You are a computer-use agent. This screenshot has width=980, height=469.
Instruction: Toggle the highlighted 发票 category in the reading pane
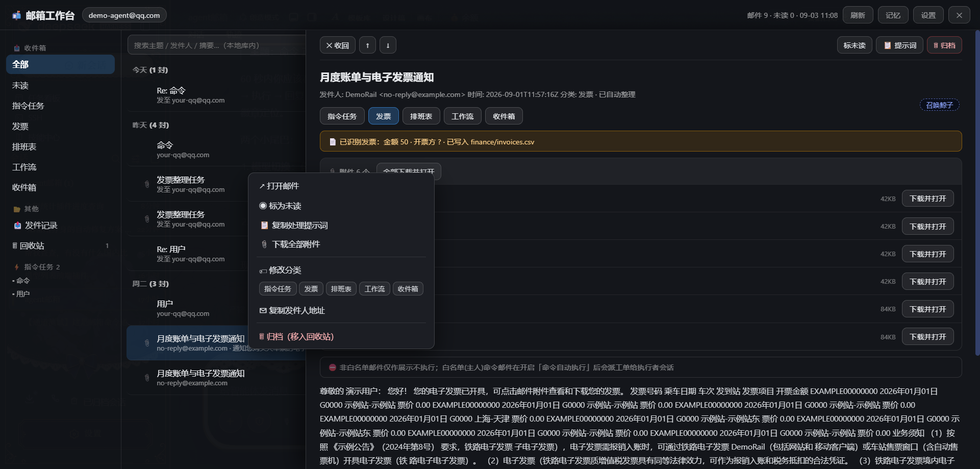[384, 116]
